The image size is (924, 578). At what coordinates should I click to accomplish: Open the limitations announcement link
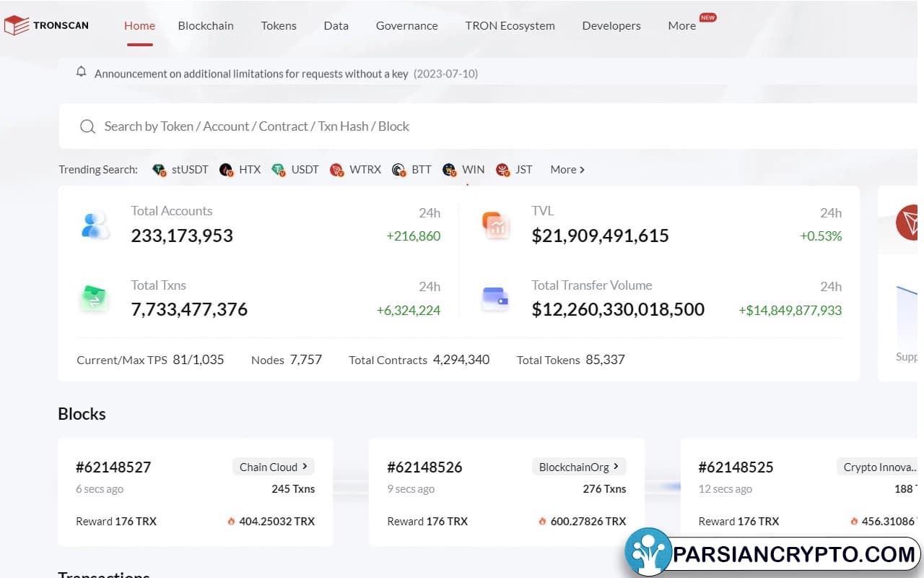(251, 74)
